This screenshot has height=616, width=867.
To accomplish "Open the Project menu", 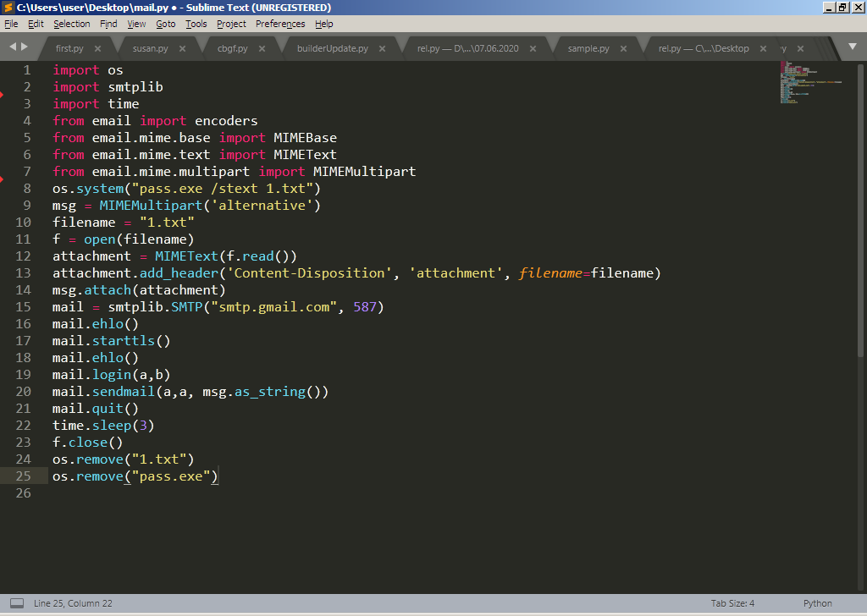I will click(231, 24).
